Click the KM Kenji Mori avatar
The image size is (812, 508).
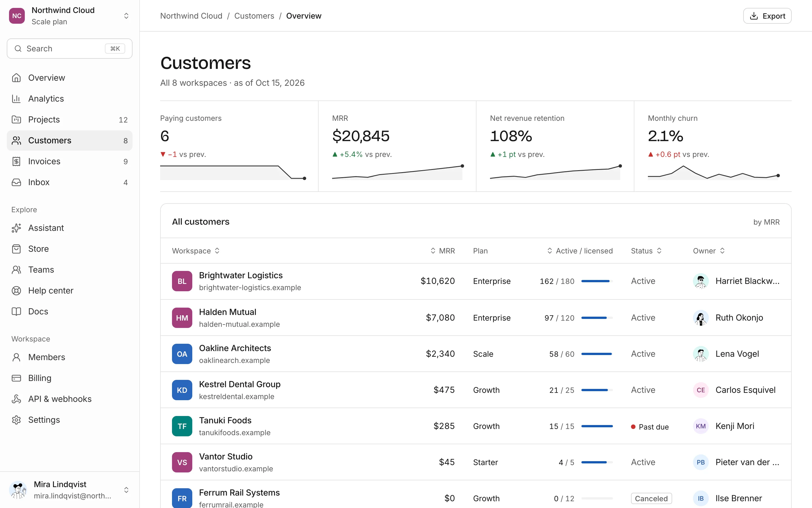pos(701,426)
